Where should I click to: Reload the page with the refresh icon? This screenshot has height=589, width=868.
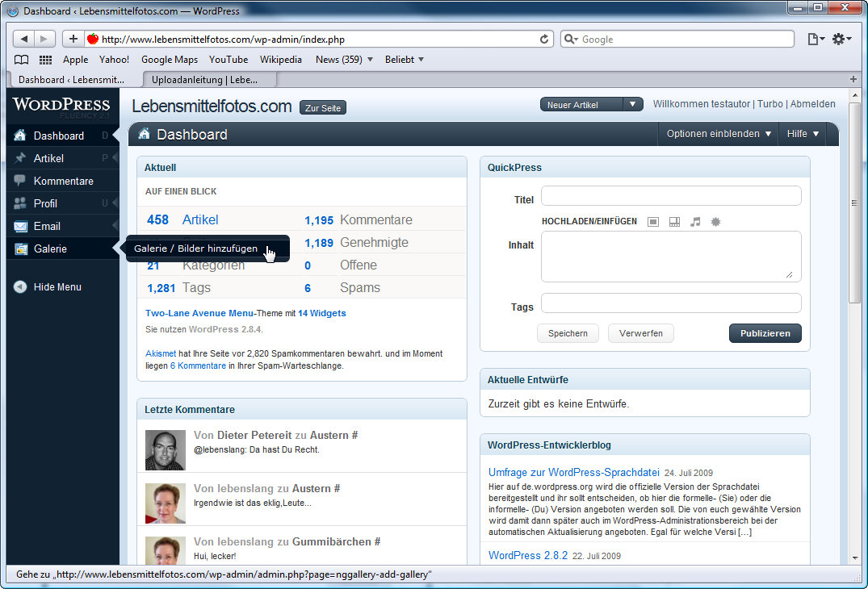point(544,39)
